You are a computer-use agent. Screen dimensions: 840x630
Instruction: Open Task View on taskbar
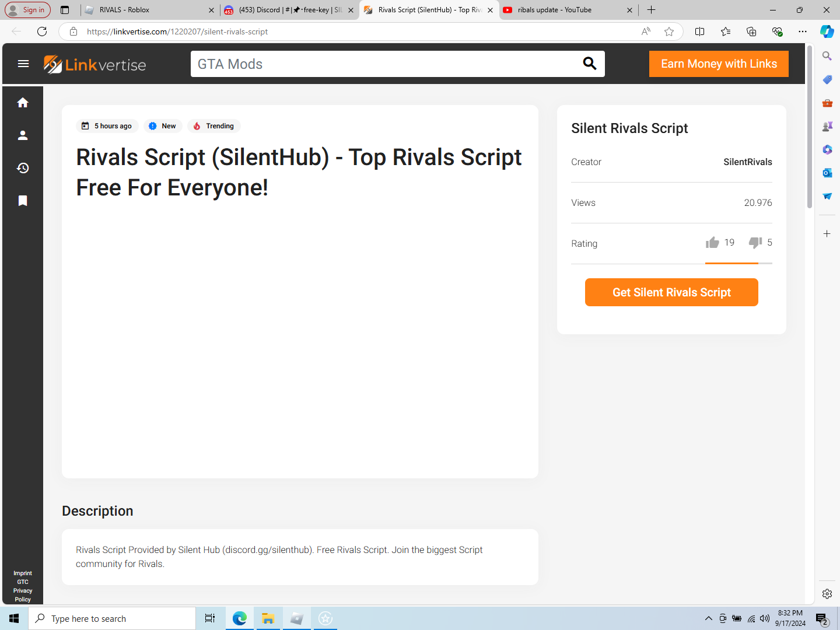[x=210, y=618]
